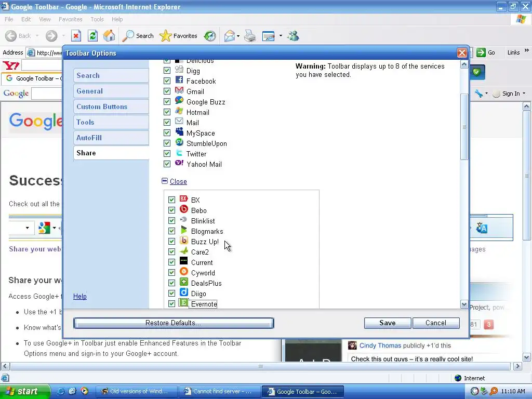Uncheck the Twitter checkbox

[x=167, y=154]
